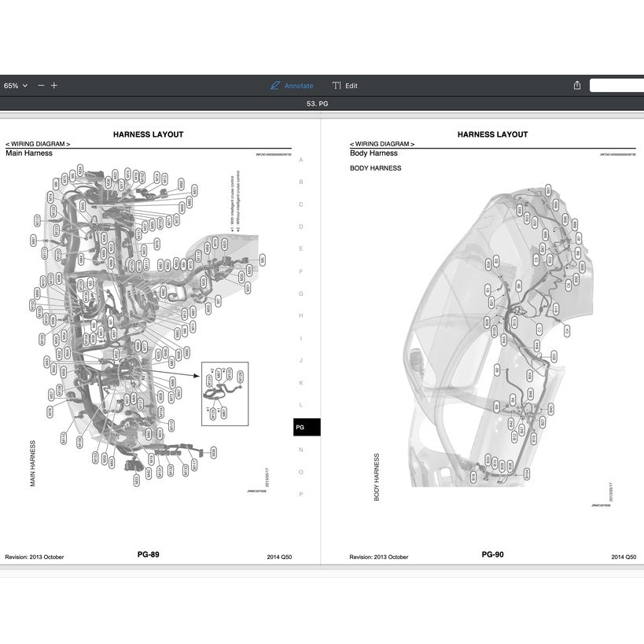Click inside the search field

[617, 84]
